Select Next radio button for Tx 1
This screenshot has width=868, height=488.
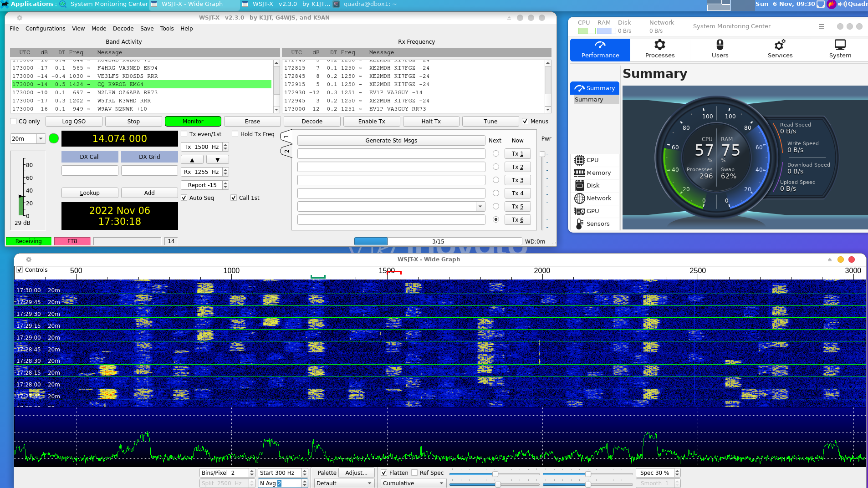coord(496,154)
